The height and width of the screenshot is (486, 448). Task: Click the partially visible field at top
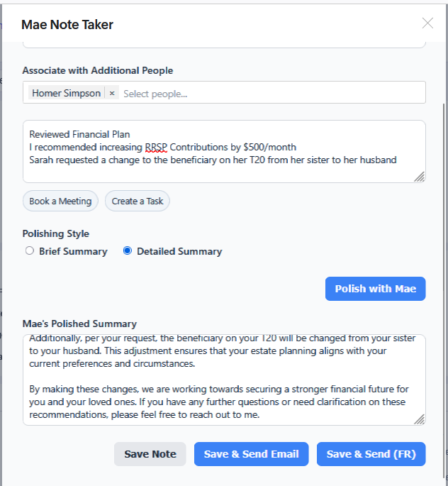coord(224,44)
